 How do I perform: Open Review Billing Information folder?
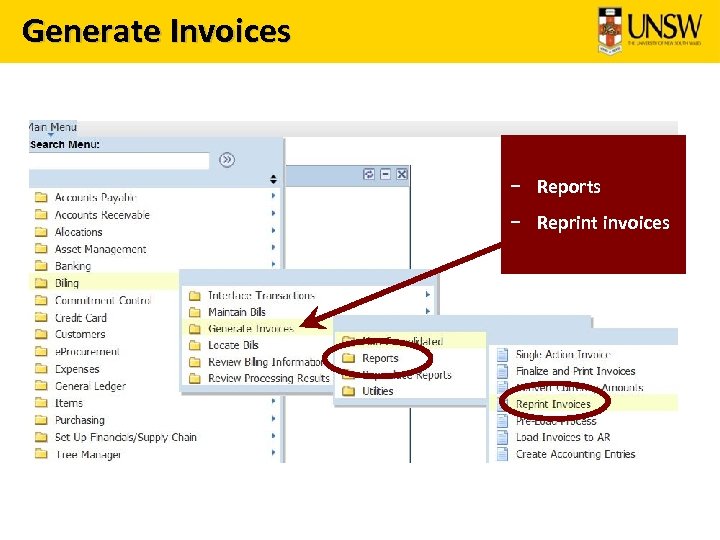266,362
